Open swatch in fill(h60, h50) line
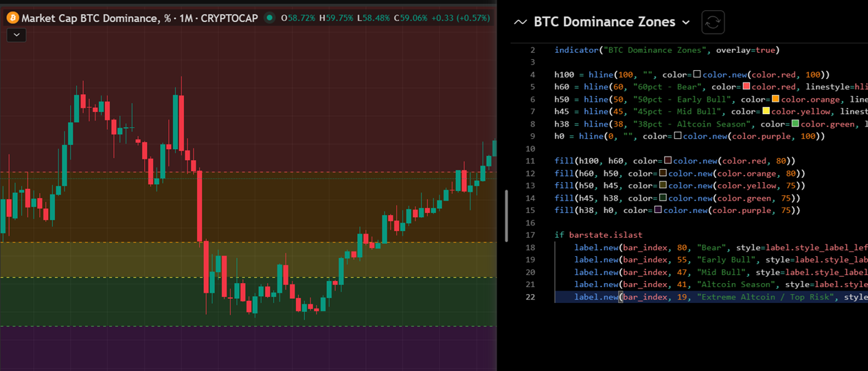 coord(663,173)
